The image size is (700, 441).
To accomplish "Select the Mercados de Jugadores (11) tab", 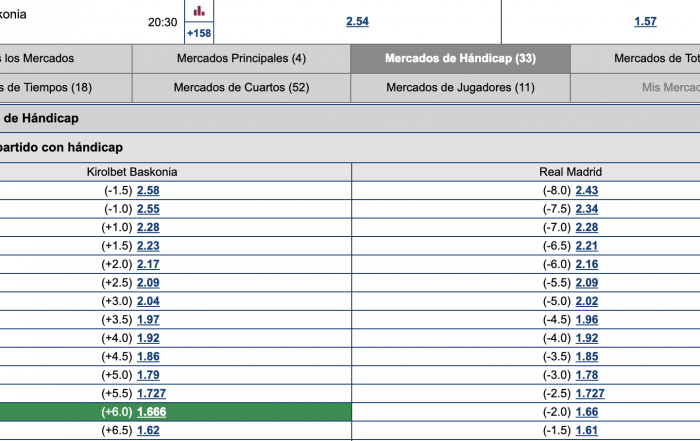I will click(460, 87).
